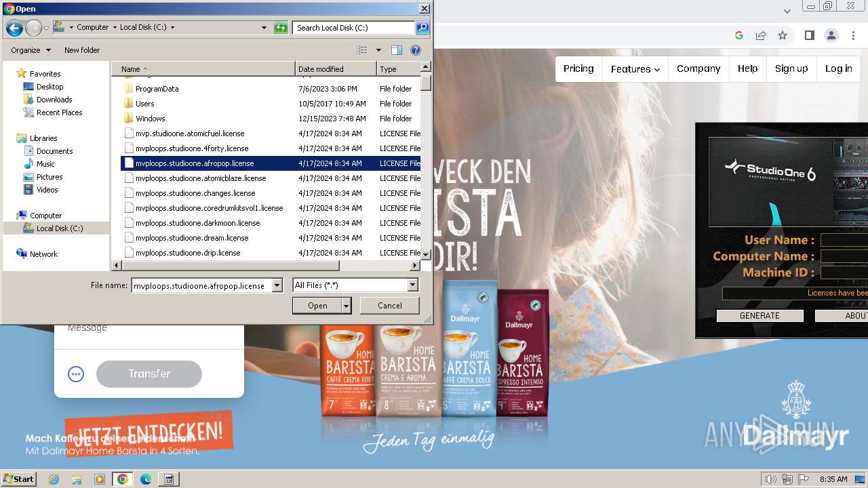Click User Name field in keygen

coord(844,240)
